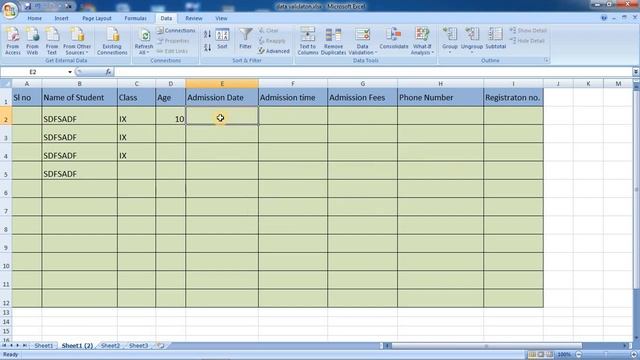Switch to the Sheet3 tab
The width and height of the screenshot is (640, 360).
point(138,346)
